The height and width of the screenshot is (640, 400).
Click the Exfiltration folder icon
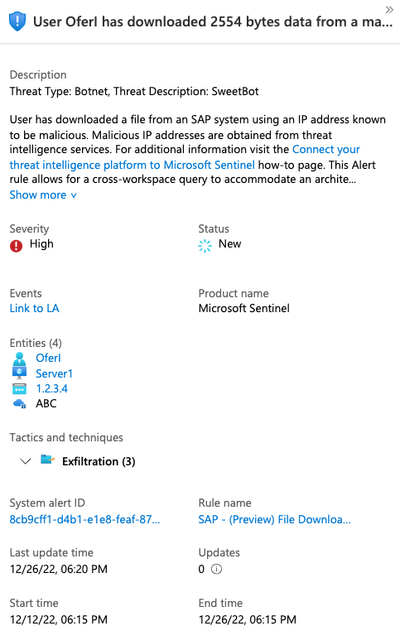click(47, 460)
